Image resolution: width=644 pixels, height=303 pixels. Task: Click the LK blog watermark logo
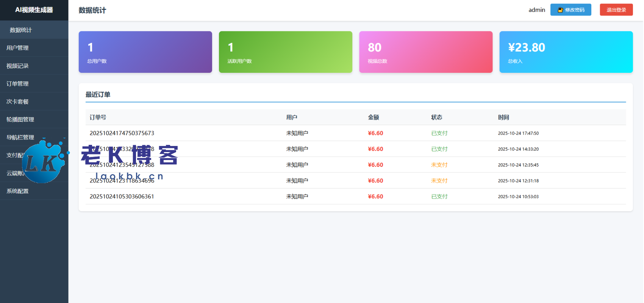(43, 162)
